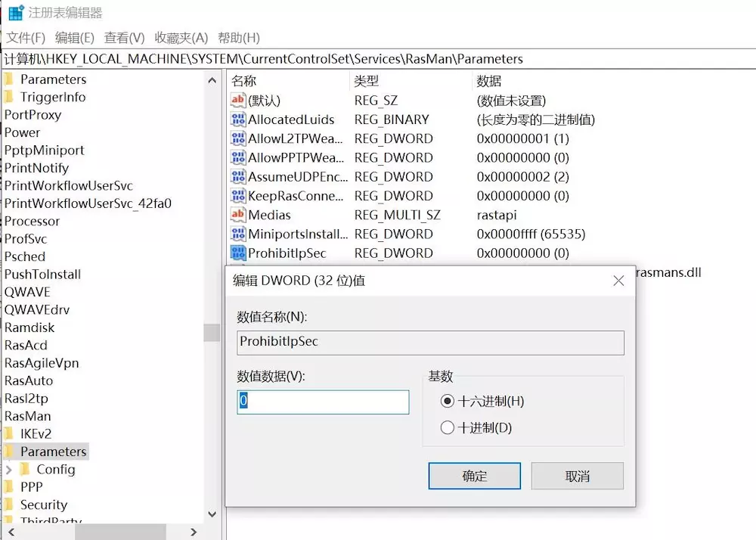This screenshot has height=540, width=756.
Task: Cancel the edit with 取消 button
Action: pos(577,476)
